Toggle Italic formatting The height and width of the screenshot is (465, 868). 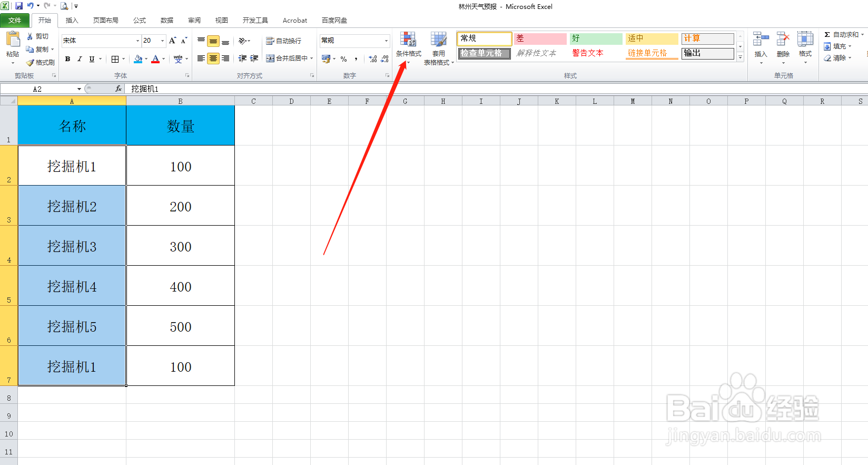coord(80,59)
